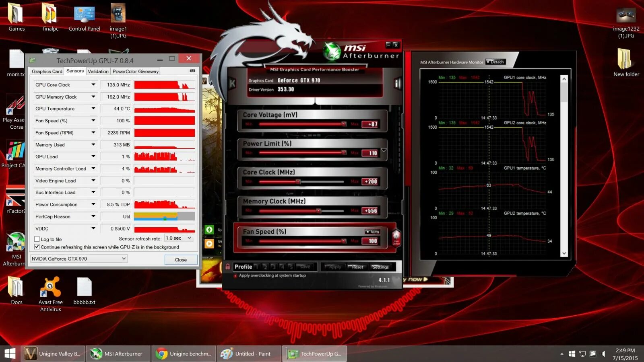644x362 pixels.
Task: Switch to MSI Afterburner taskbar item
Action: point(118,354)
